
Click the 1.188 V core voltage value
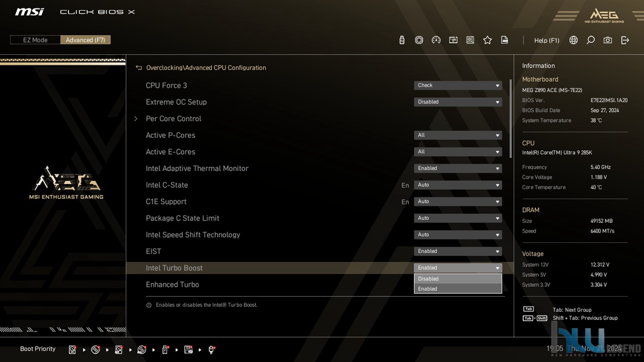tap(599, 177)
